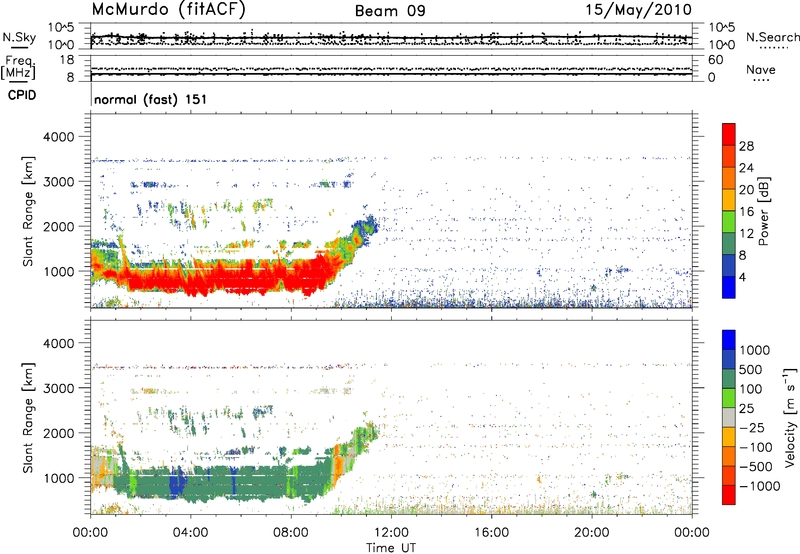The image size is (800, 554).
Task: Click the 'N.Sky' axis label
Action: [19, 37]
